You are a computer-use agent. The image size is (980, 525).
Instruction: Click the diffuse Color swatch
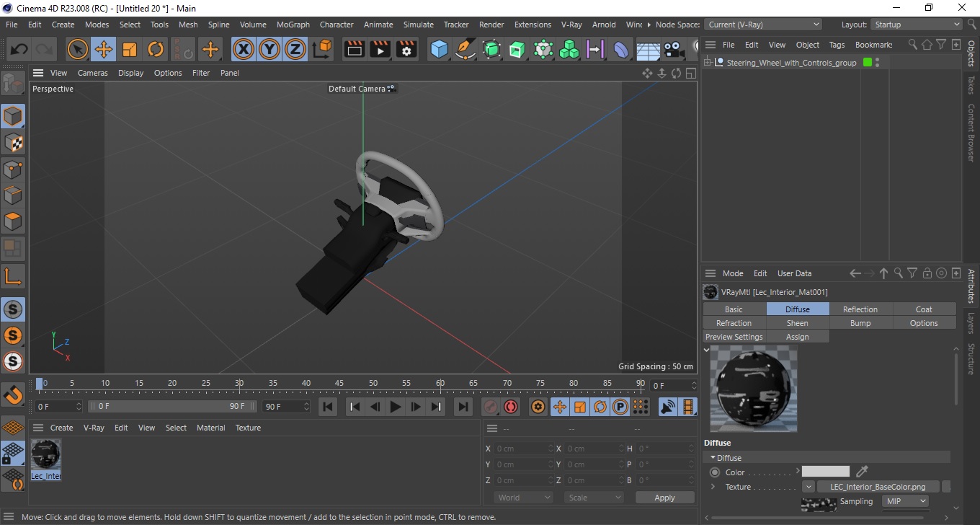coord(826,472)
